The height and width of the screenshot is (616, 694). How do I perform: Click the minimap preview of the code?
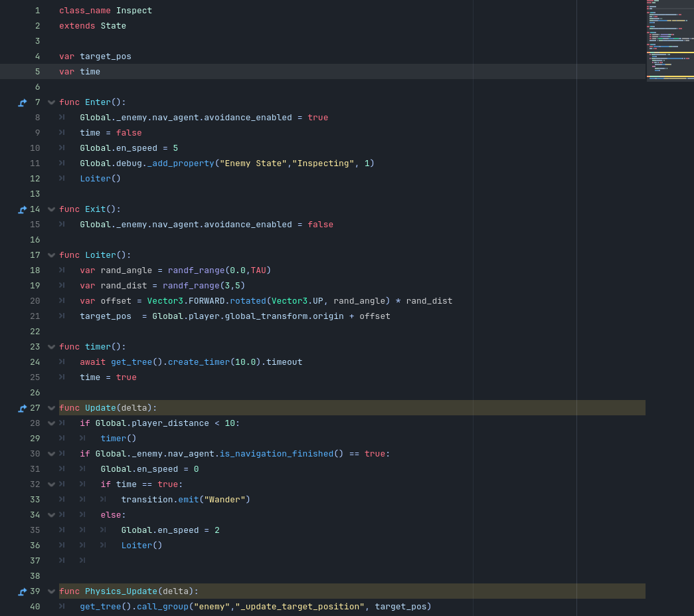tap(669, 40)
